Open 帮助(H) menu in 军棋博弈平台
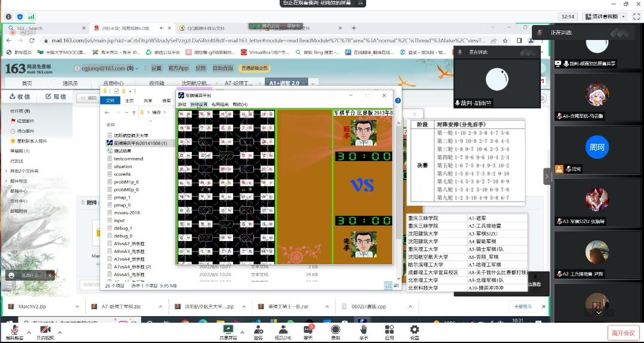The width and height of the screenshot is (644, 343). [x=240, y=104]
